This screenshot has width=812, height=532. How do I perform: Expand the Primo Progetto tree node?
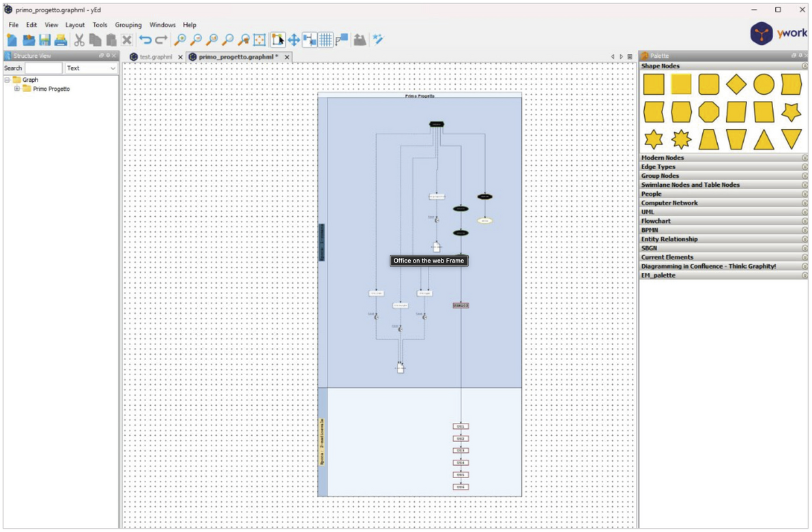(x=17, y=89)
